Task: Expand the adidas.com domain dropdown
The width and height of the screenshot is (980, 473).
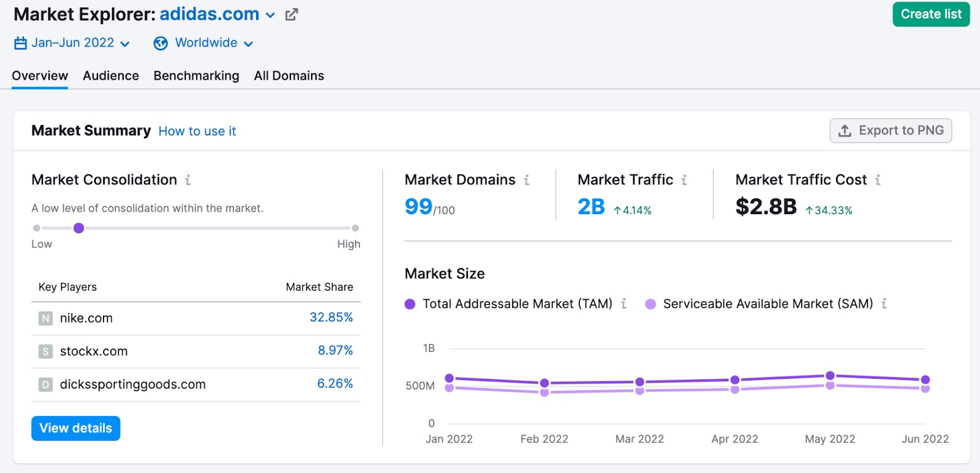Action: [270, 15]
